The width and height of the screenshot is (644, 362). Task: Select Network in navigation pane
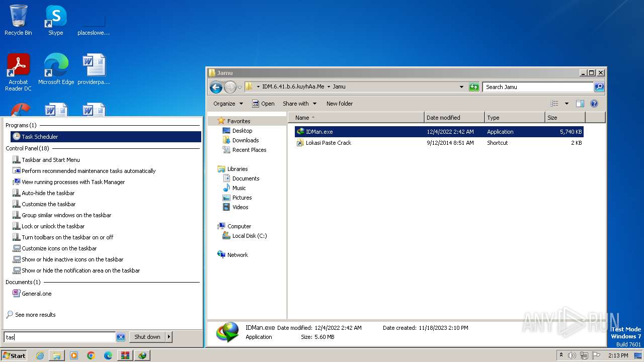(232, 255)
